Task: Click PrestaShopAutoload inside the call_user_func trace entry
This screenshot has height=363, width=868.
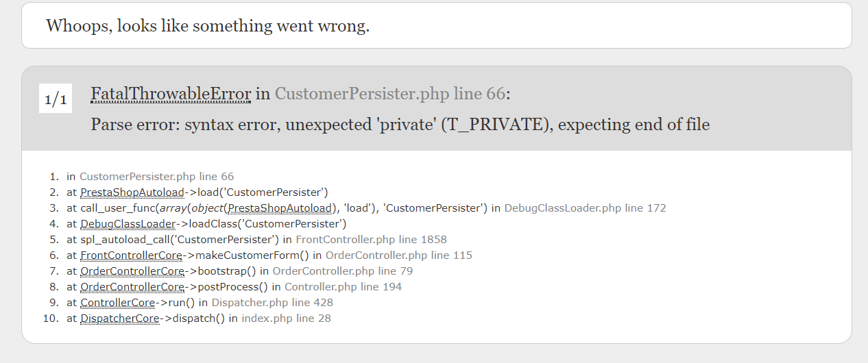Action: click(x=280, y=208)
